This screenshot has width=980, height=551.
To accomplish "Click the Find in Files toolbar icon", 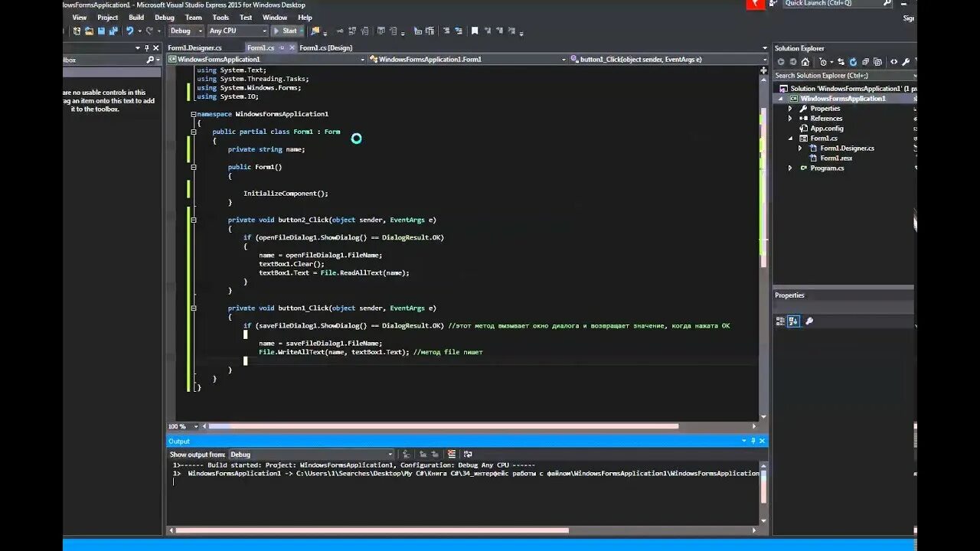I will (x=315, y=31).
